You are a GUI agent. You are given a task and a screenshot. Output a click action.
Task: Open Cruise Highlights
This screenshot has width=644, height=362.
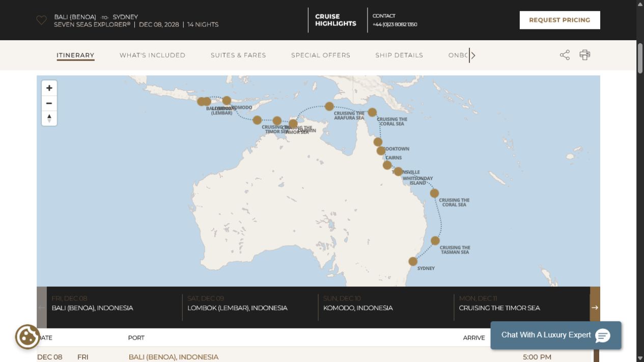pos(335,20)
